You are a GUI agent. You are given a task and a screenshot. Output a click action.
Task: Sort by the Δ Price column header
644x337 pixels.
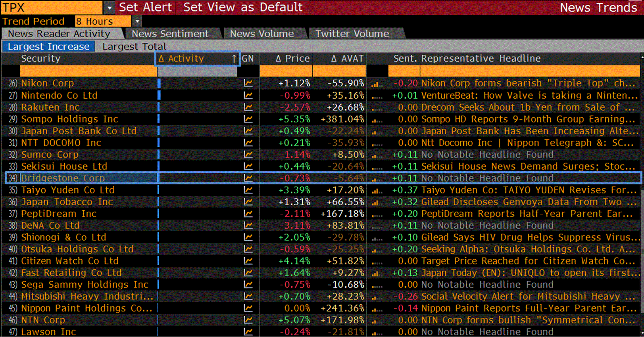(286, 59)
